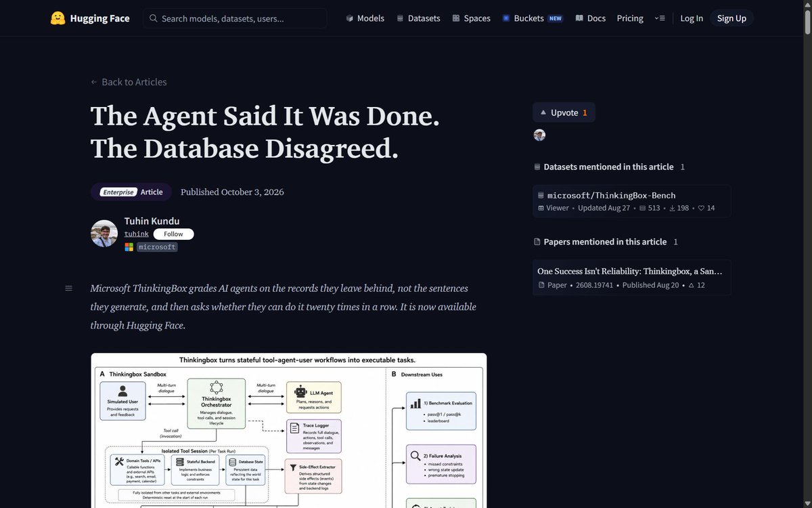Open the Datasets page
812x508 pixels.
point(418,18)
